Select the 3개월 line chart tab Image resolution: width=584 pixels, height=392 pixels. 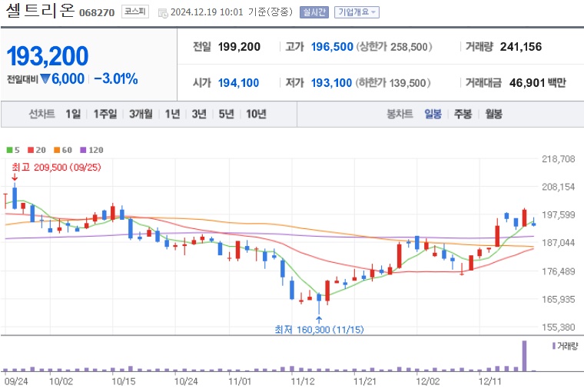coord(141,114)
